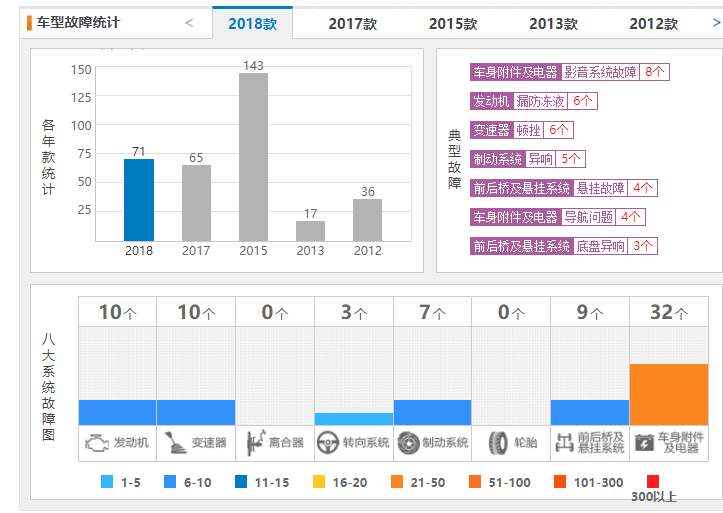The width and height of the screenshot is (723, 513).
Task: Click the 3个 count above 转向系统
Action: [x=354, y=313]
